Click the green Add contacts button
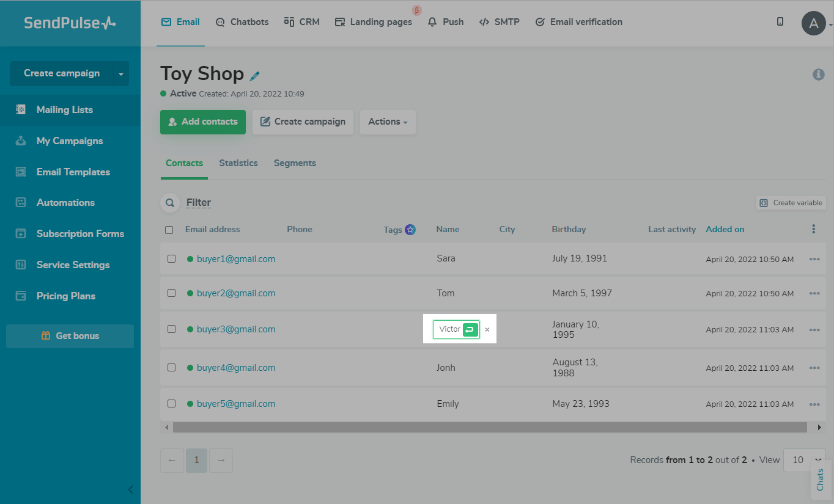This screenshot has width=834, height=504. [203, 122]
